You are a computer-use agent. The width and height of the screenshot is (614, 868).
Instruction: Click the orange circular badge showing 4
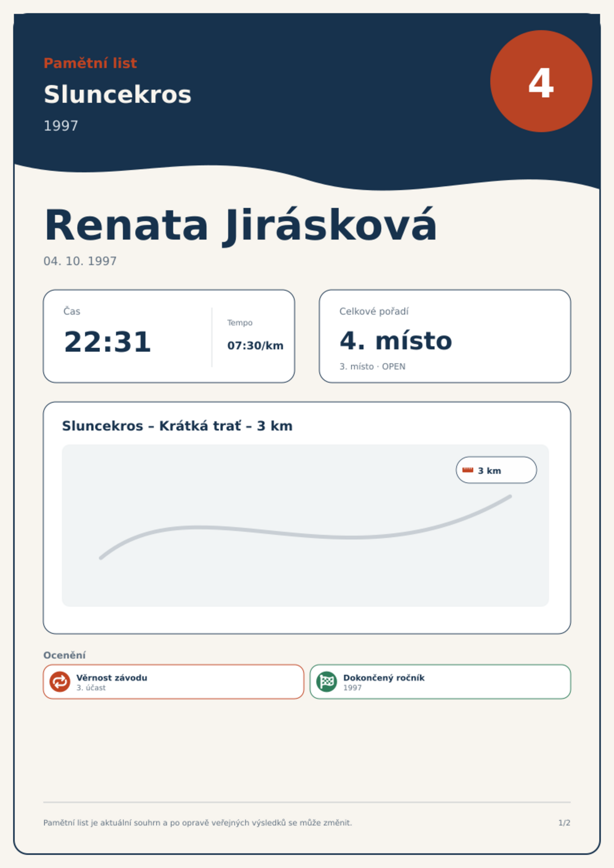(x=541, y=81)
